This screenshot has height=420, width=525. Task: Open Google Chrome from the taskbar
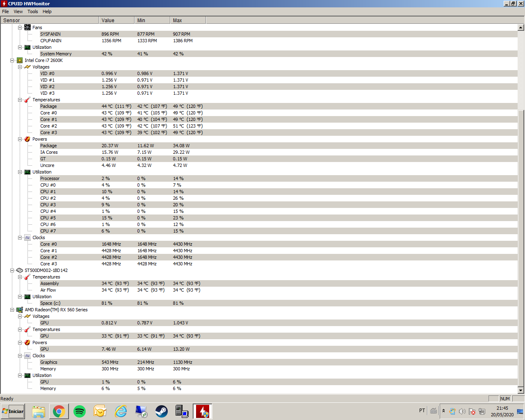tap(59, 411)
